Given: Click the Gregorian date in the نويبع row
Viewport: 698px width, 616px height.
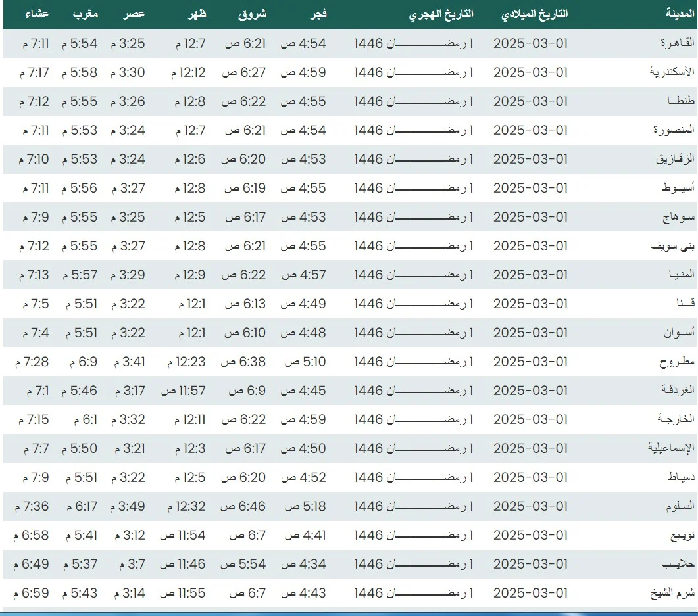Looking at the screenshot, I should click(530, 535).
